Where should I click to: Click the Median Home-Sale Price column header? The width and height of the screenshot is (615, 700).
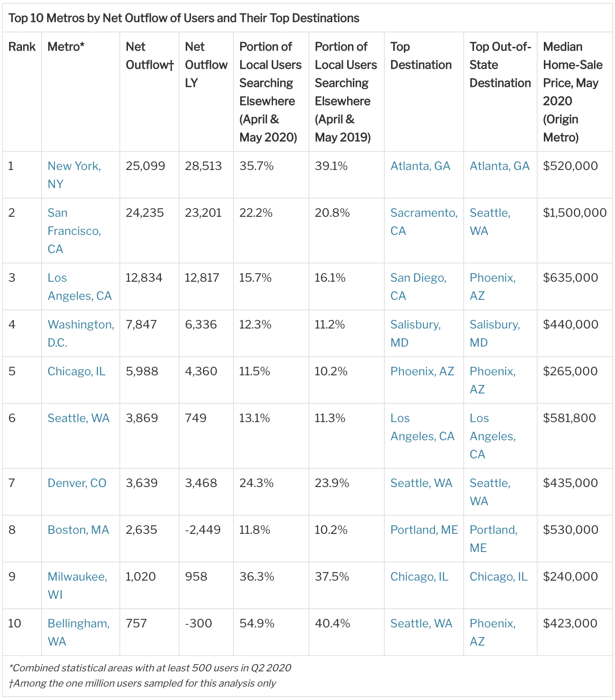(x=573, y=92)
